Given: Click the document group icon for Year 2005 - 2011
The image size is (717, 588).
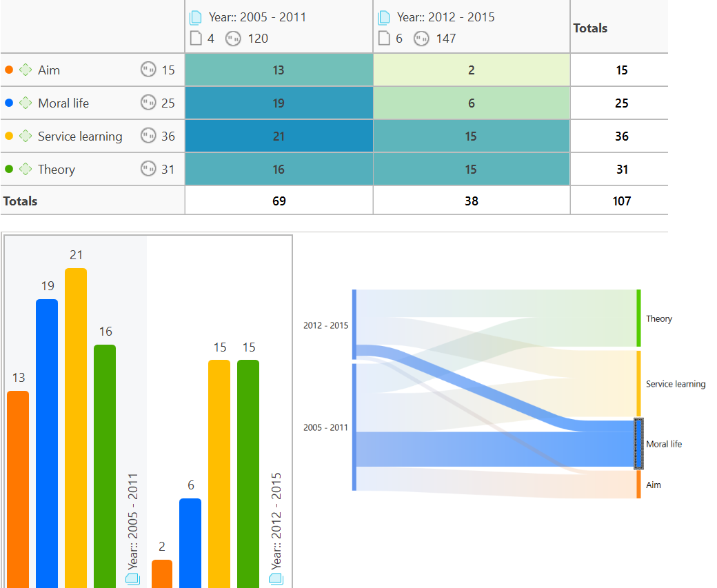Looking at the screenshot, I should [196, 17].
